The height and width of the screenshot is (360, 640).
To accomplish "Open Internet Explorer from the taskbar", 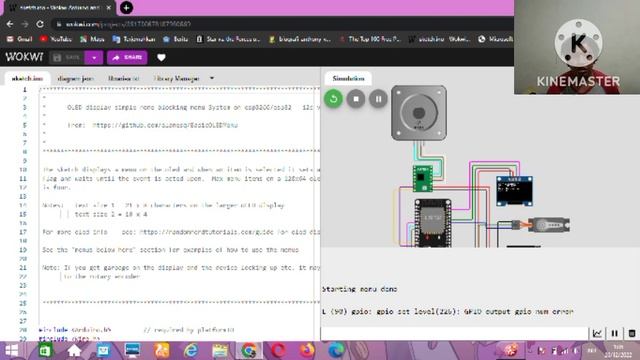I will coord(191,351).
